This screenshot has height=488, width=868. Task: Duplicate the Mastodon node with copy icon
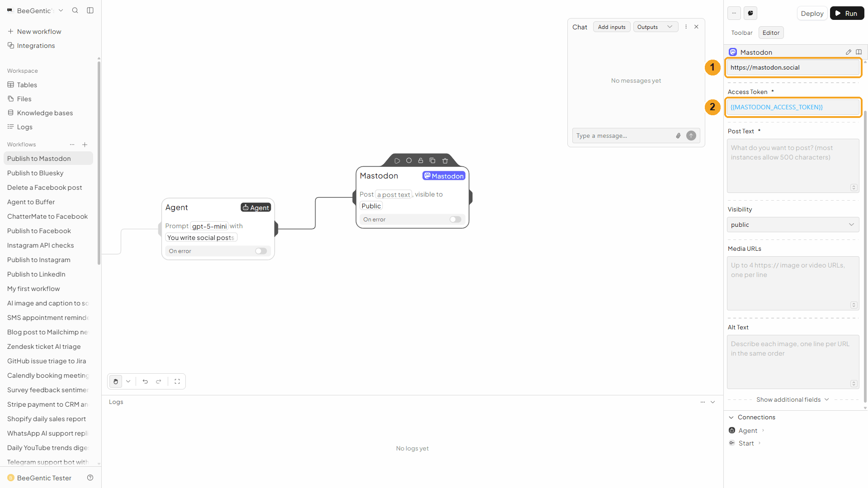[x=432, y=161]
